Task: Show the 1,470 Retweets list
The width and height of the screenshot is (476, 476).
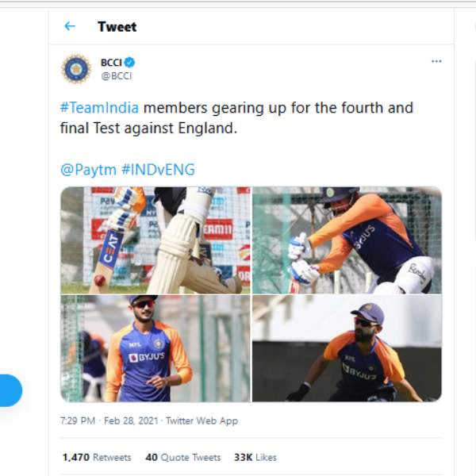Action: click(97, 457)
